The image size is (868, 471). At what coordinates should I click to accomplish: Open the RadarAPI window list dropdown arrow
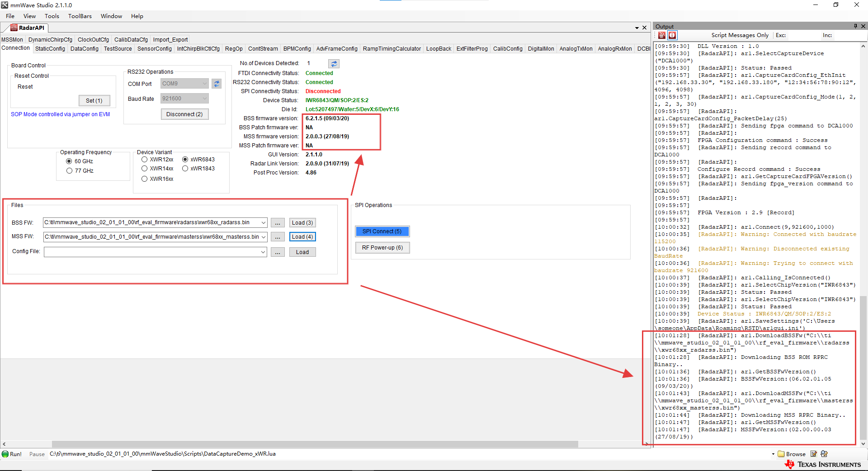[637, 28]
